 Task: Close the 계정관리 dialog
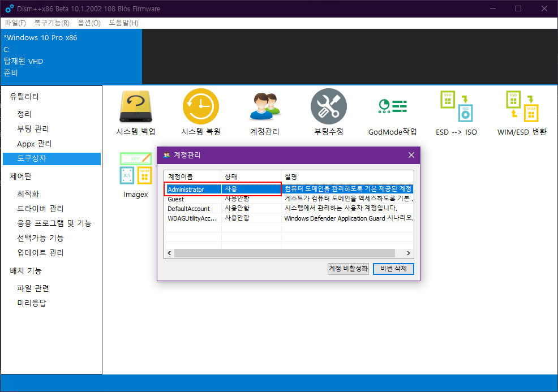(411, 155)
